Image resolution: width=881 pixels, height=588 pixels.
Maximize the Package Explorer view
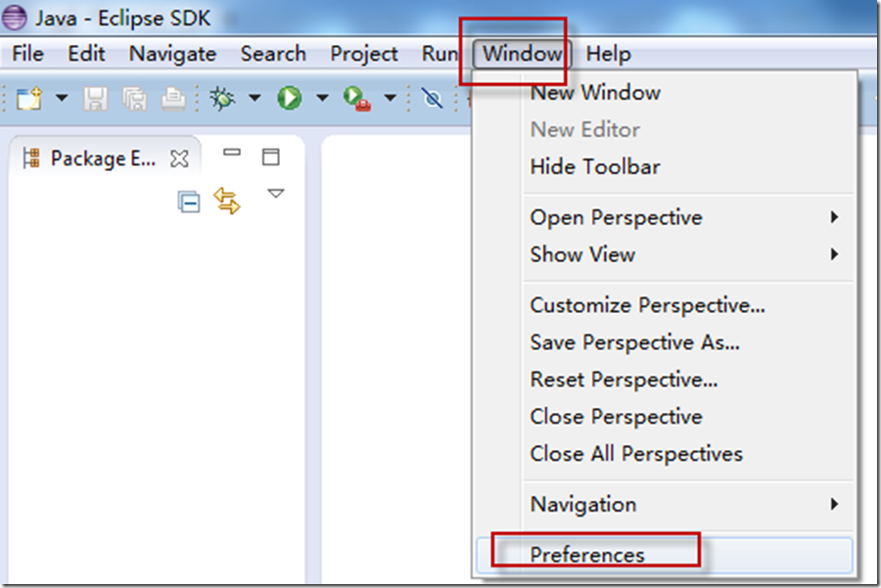click(x=271, y=158)
